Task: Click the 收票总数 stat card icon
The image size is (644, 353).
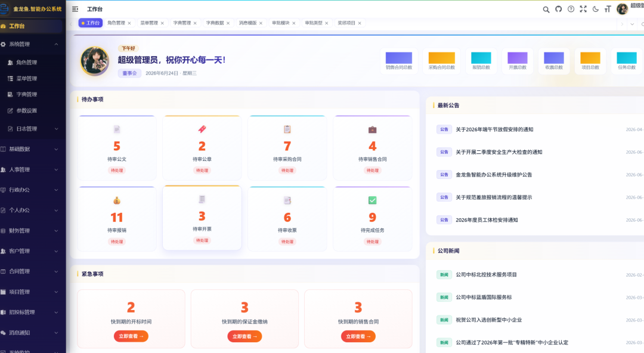Action: tap(553, 58)
